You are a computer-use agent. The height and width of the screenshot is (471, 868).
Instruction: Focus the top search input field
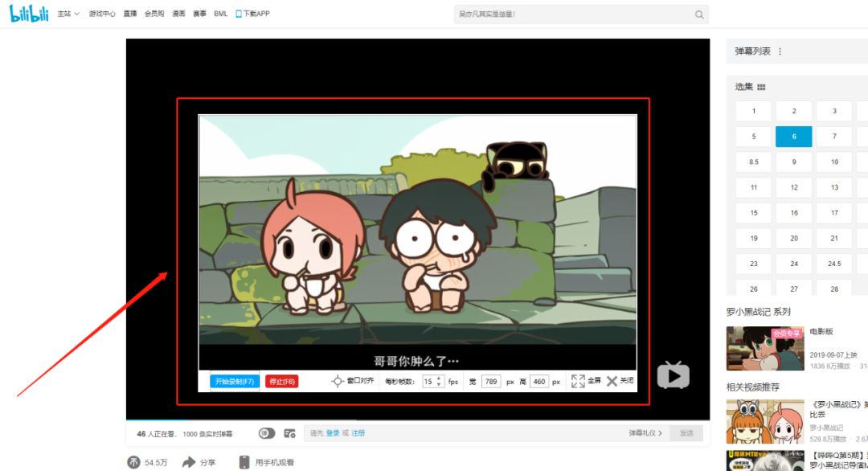573,14
